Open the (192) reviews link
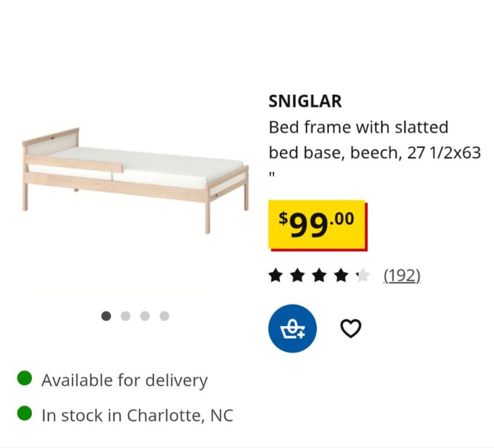The width and height of the screenshot is (494, 448). pyautogui.click(x=400, y=275)
